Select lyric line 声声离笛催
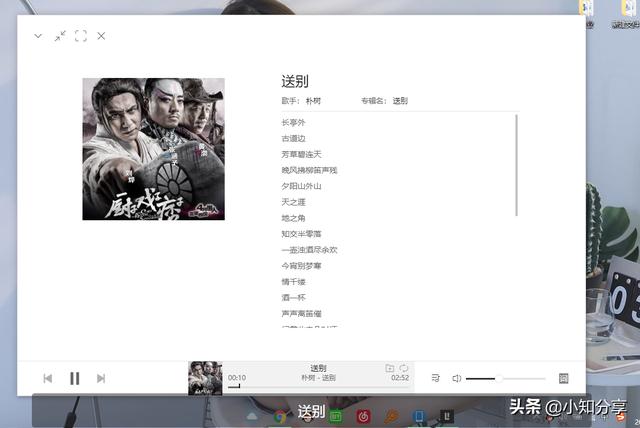This screenshot has height=428, width=640. pos(301,313)
